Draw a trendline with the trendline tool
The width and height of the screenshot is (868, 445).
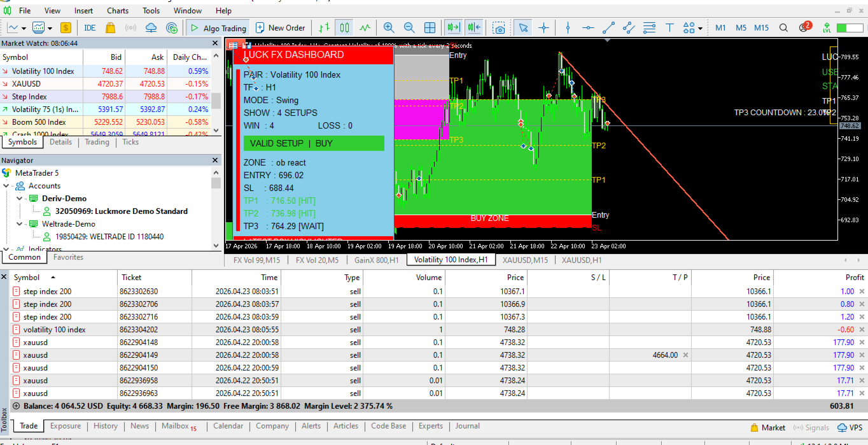[x=608, y=28]
